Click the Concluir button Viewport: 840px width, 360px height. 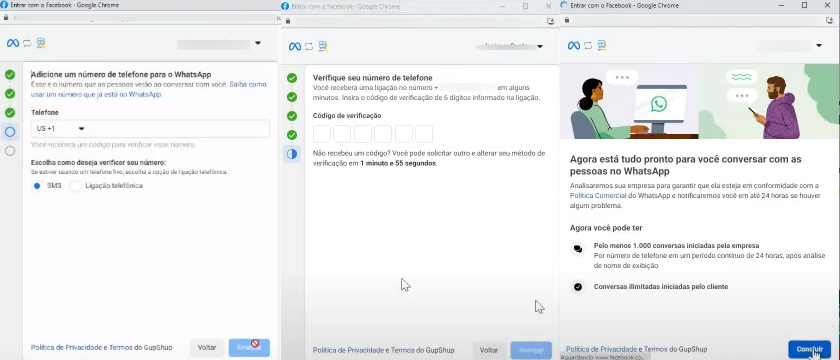809,349
